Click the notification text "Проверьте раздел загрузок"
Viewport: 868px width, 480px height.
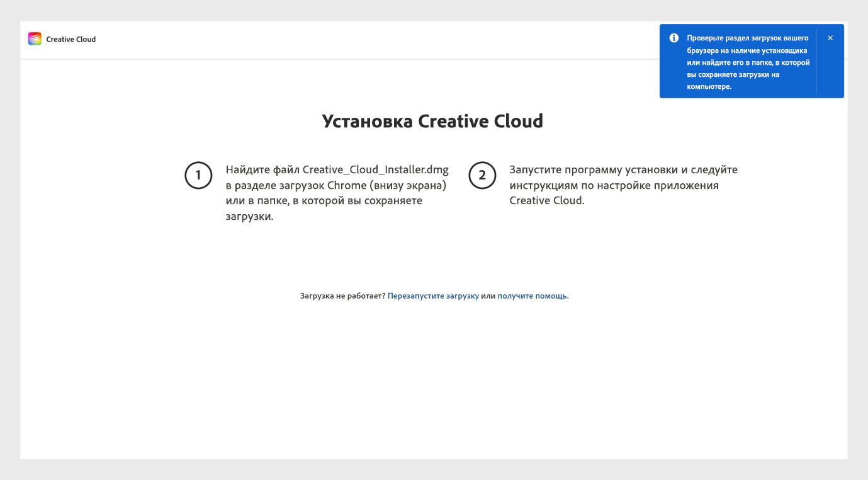coord(733,38)
